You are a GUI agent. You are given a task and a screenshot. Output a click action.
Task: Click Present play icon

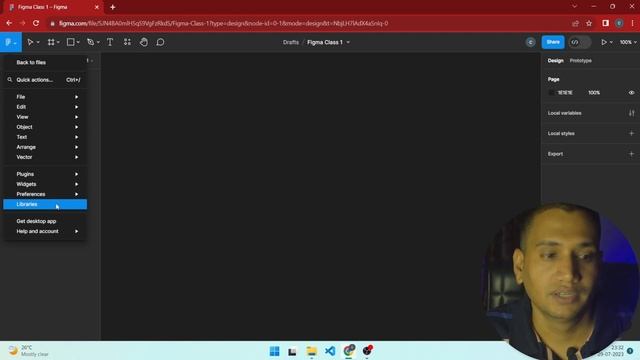pos(604,42)
